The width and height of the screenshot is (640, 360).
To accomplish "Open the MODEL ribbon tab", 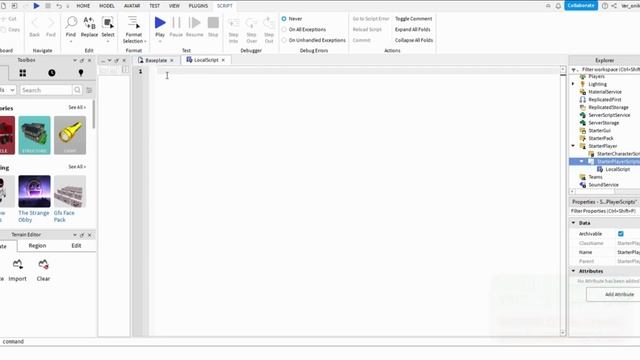I will pyautogui.click(x=107, y=6).
